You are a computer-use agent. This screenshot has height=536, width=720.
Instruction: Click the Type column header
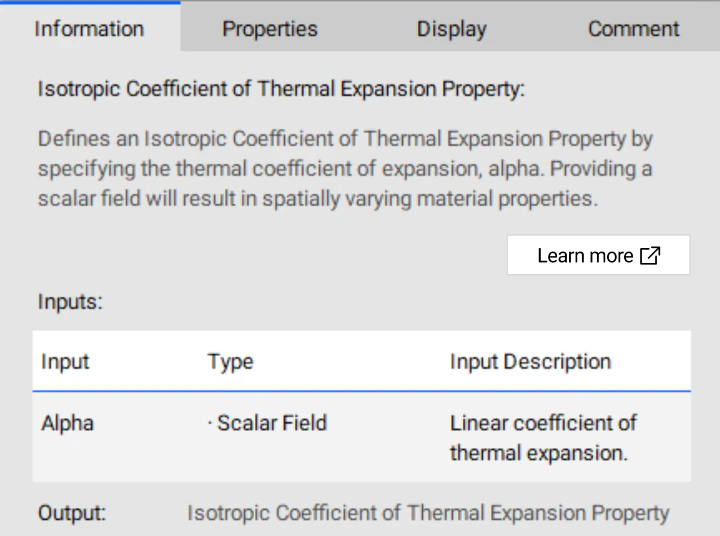(x=230, y=362)
